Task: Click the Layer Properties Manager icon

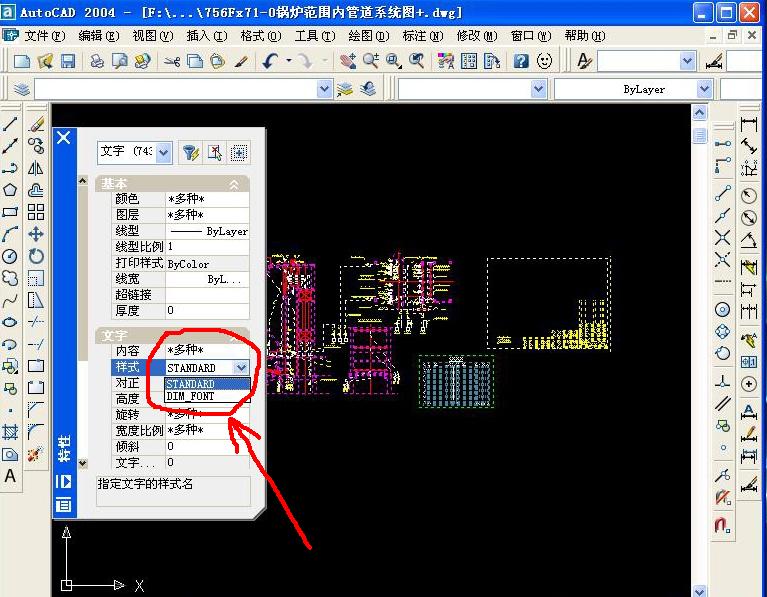Action: [22, 90]
